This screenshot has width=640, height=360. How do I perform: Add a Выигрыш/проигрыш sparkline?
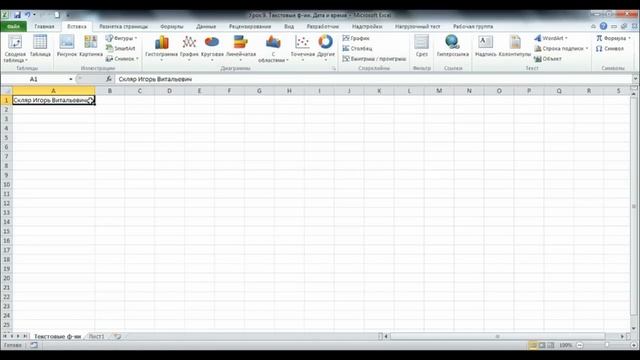pyautogui.click(x=374, y=58)
